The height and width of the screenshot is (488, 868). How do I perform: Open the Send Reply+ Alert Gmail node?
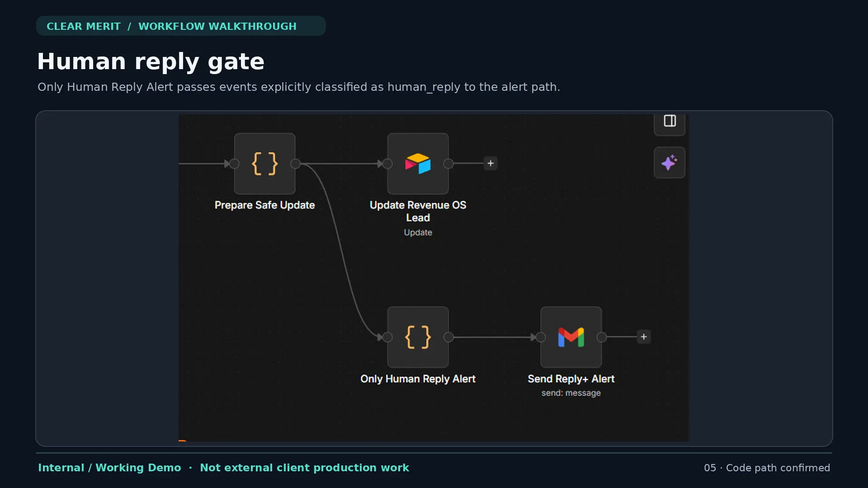pos(571,337)
